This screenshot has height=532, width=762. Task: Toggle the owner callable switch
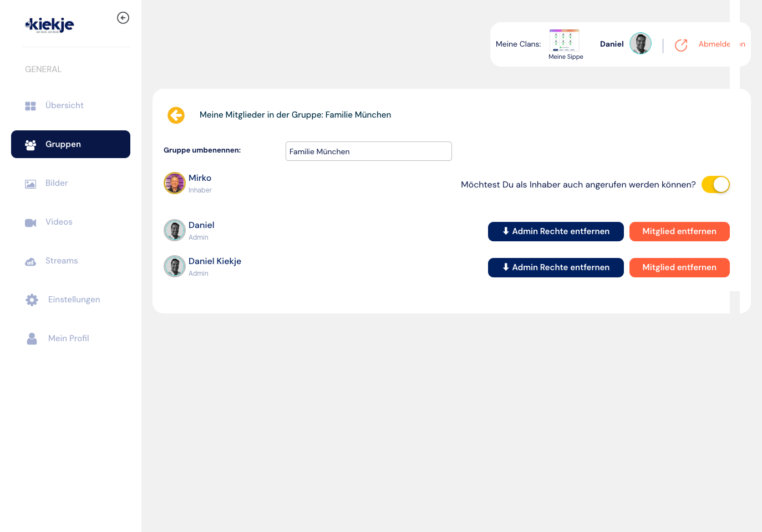(715, 185)
